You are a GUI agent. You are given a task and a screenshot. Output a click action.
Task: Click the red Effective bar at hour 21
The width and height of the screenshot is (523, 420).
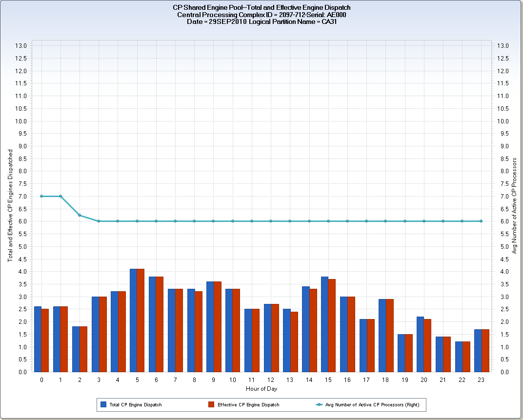click(446, 354)
